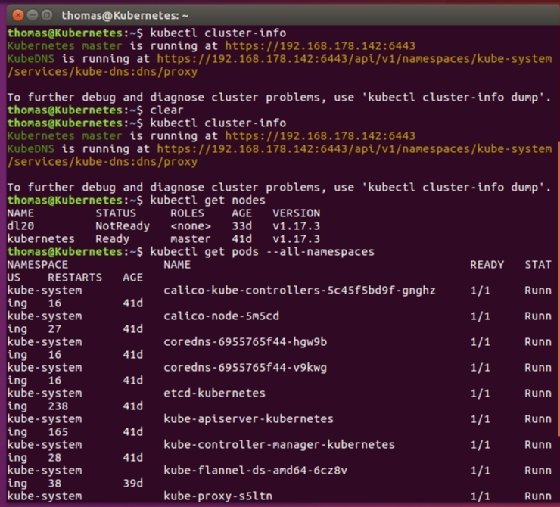Image resolution: width=560 pixels, height=507 pixels.
Task: Close the thomas@Kubernetes terminal window
Action: click(x=18, y=15)
